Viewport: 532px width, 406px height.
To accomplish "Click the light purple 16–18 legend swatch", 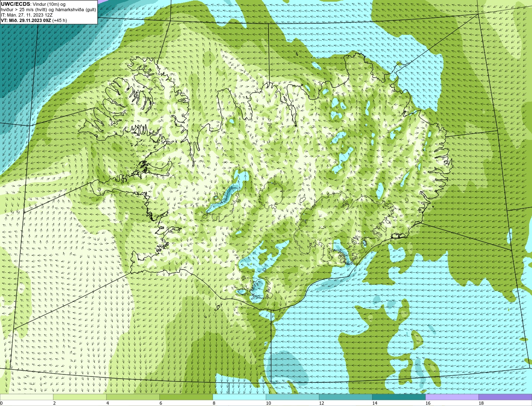I will coord(452,397).
